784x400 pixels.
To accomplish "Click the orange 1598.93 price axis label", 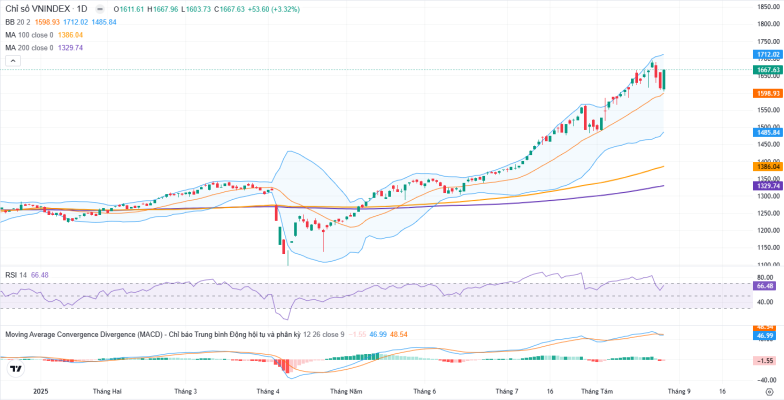I will point(768,93).
